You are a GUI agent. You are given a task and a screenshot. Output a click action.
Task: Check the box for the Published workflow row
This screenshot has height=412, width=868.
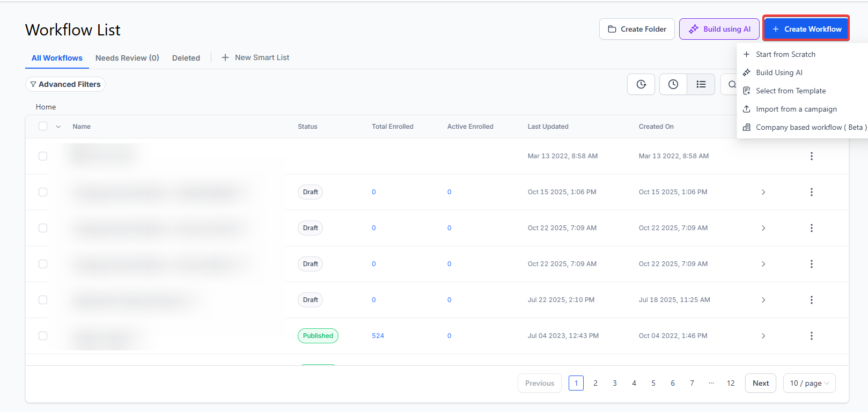[x=43, y=336]
